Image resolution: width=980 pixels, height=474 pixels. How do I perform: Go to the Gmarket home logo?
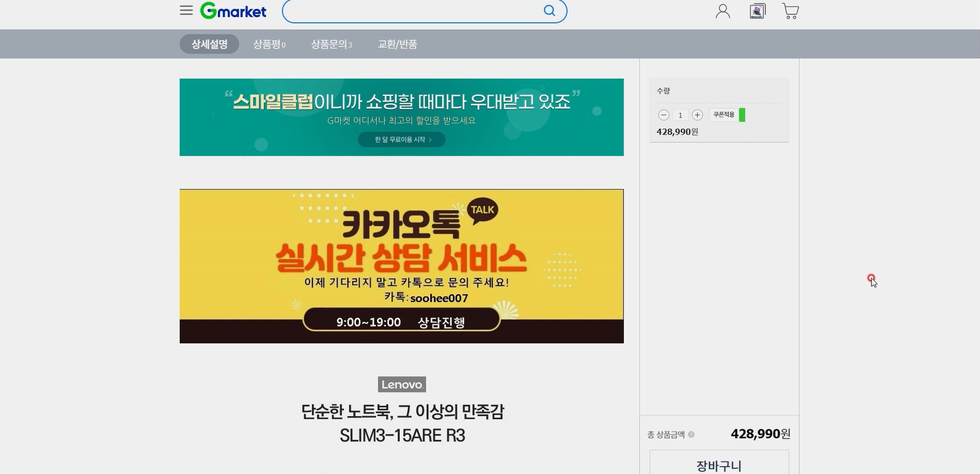coord(233,11)
